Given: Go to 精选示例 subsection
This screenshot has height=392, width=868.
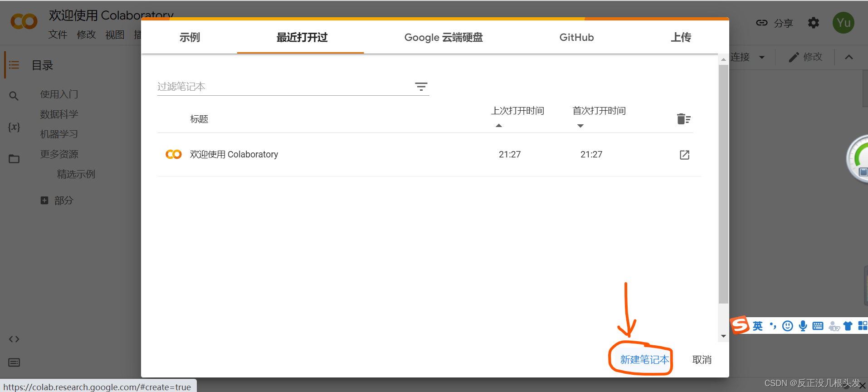Looking at the screenshot, I should click(76, 174).
